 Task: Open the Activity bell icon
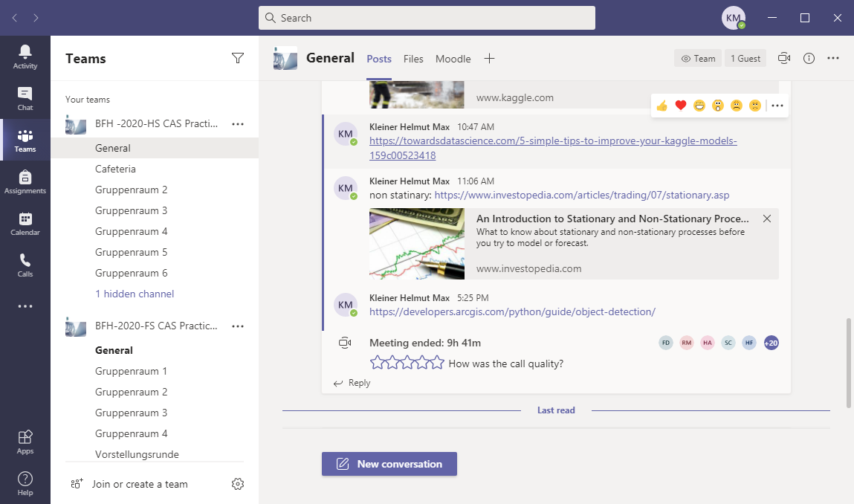[x=25, y=56]
